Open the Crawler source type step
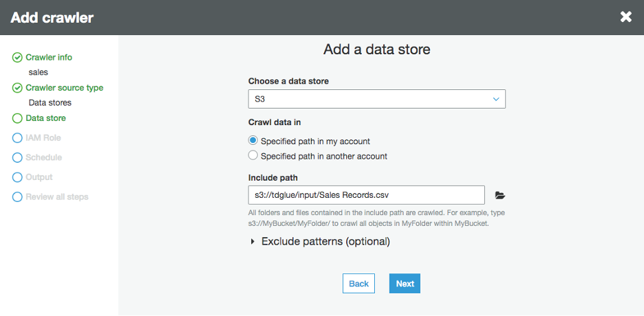The height and width of the screenshot is (316, 644). pos(65,88)
